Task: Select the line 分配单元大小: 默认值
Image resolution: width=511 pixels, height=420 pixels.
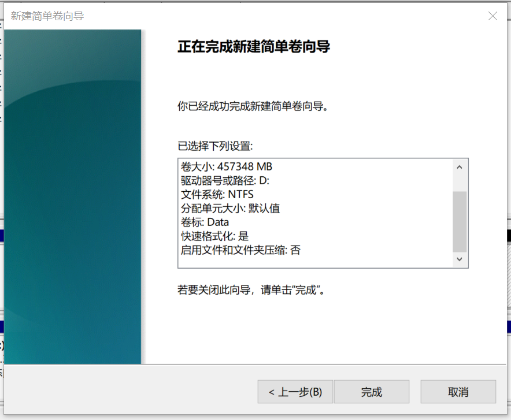Action: pyautogui.click(x=231, y=209)
